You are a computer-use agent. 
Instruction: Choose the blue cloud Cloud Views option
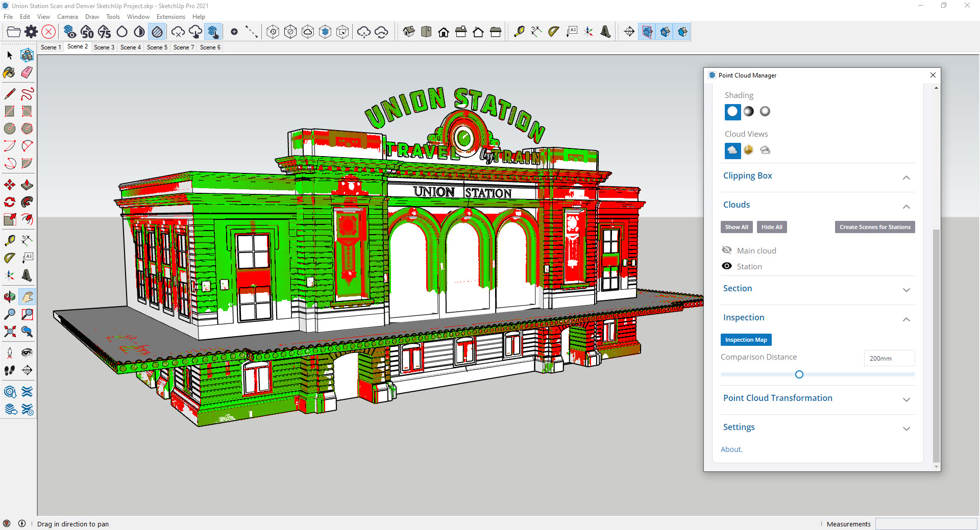point(732,150)
